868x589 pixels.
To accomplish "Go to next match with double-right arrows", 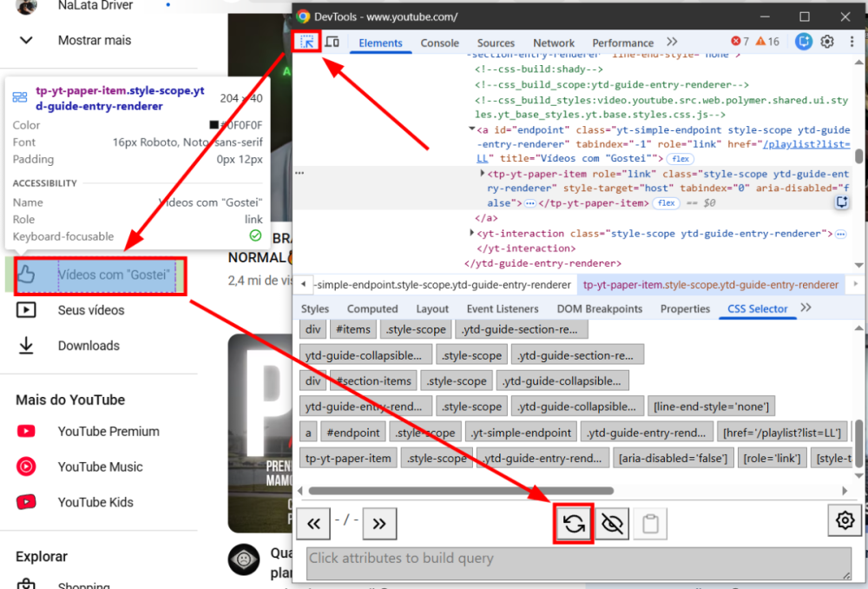I will tap(379, 523).
